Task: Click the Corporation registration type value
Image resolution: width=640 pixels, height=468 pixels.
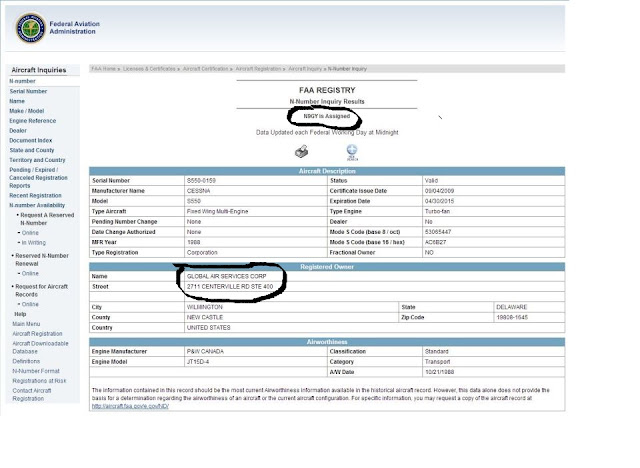Action: (x=202, y=253)
